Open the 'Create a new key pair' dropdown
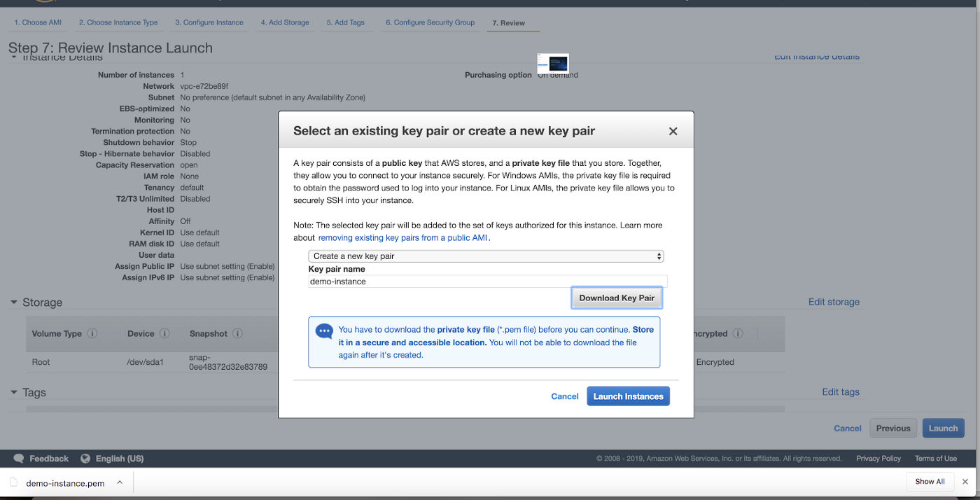Image resolution: width=980 pixels, height=500 pixels. [486, 256]
